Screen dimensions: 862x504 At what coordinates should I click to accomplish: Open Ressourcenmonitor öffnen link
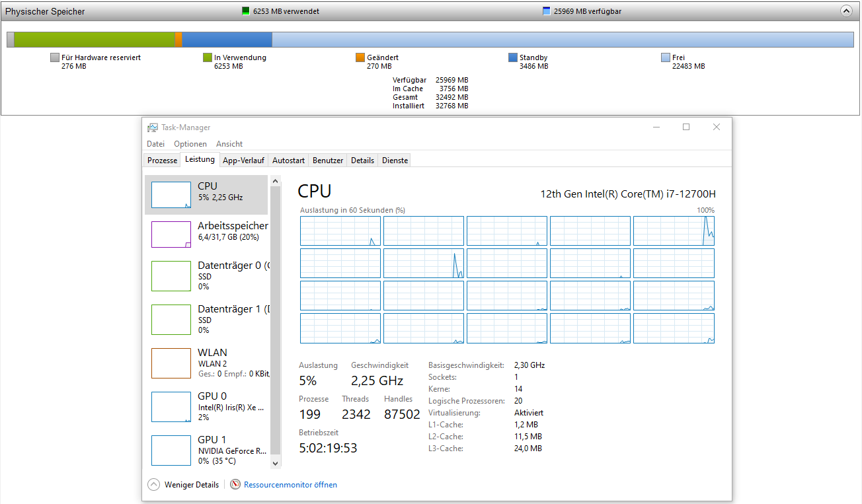click(290, 485)
